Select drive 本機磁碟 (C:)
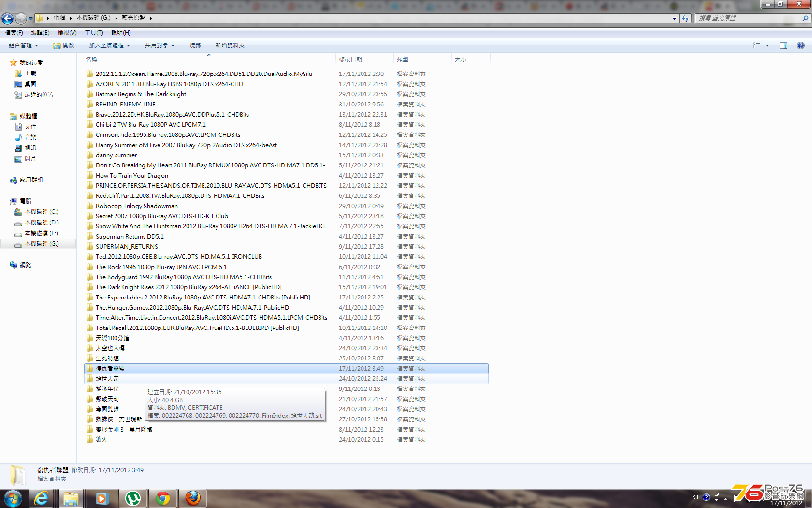This screenshot has height=508, width=812. pos(37,212)
